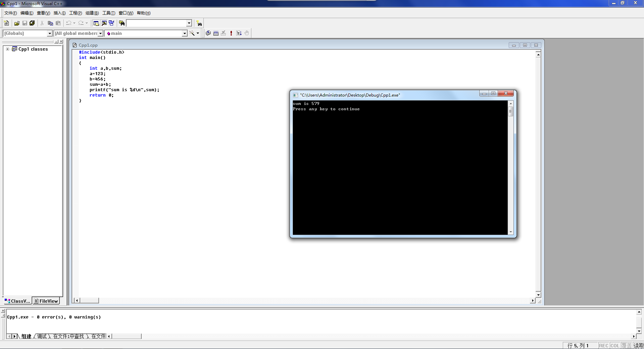The height and width of the screenshot is (349, 644).
Task: Click the Compile toolbar icon
Action: coord(208,33)
